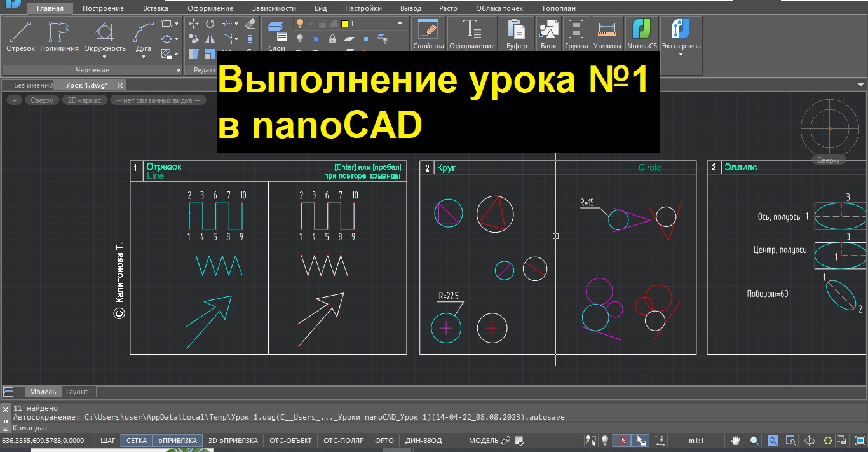Click the zoom magnifier icon in status bar

(754, 441)
